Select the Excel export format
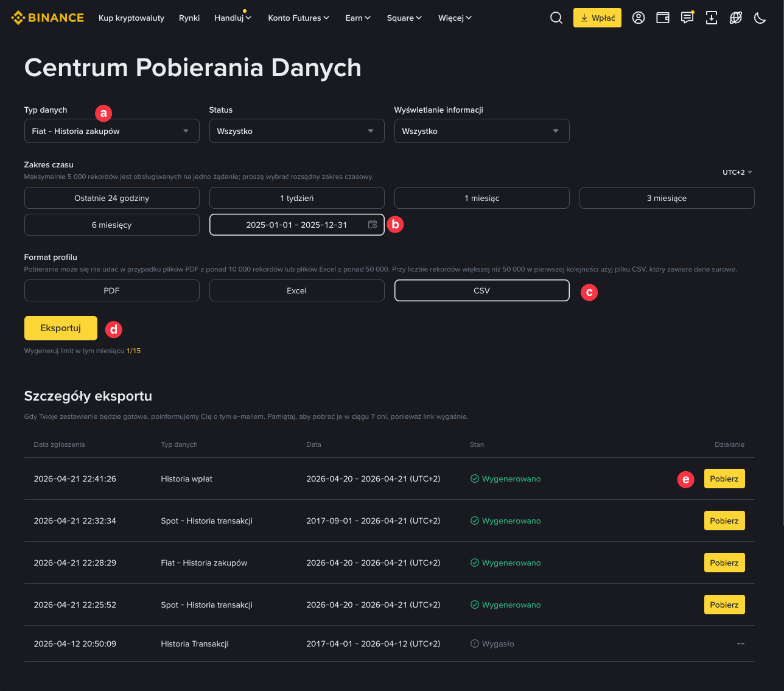The image size is (784, 691). 296,290
